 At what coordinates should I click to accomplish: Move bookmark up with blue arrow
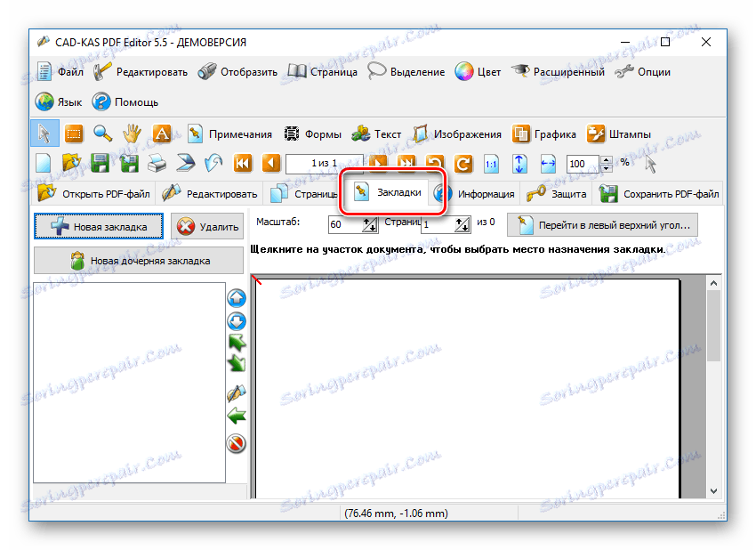237,298
